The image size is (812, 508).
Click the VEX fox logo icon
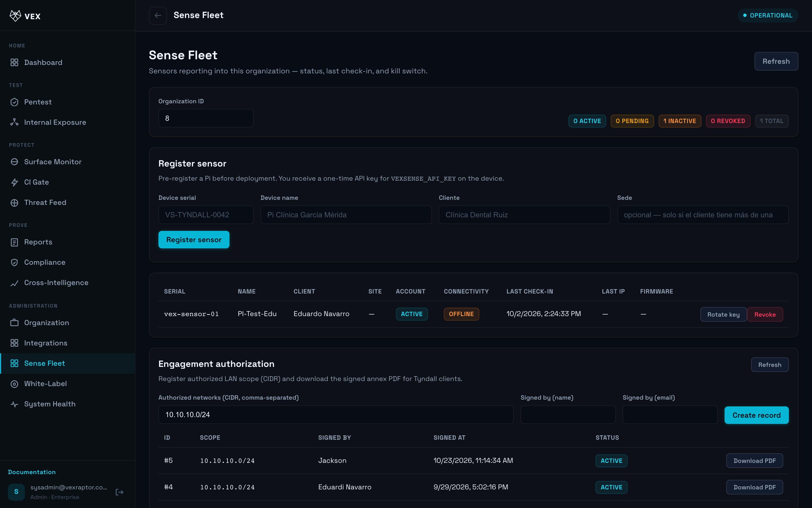15,16
